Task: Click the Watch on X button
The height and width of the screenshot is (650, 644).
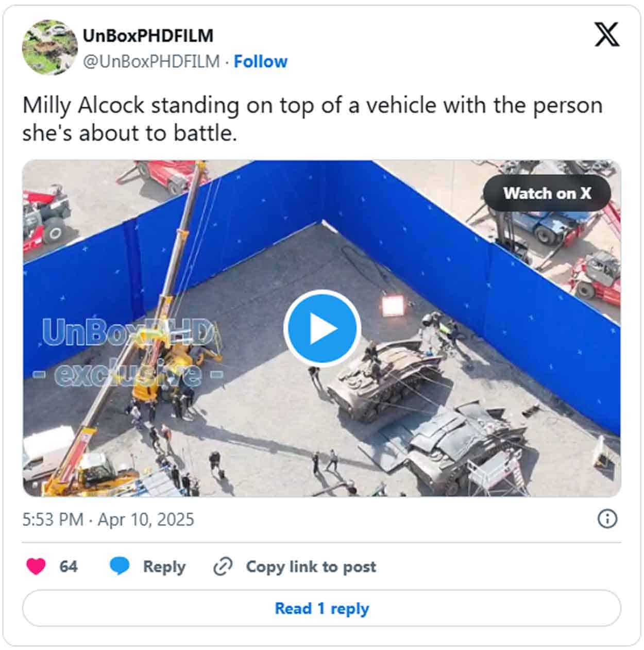Action: 547,193
